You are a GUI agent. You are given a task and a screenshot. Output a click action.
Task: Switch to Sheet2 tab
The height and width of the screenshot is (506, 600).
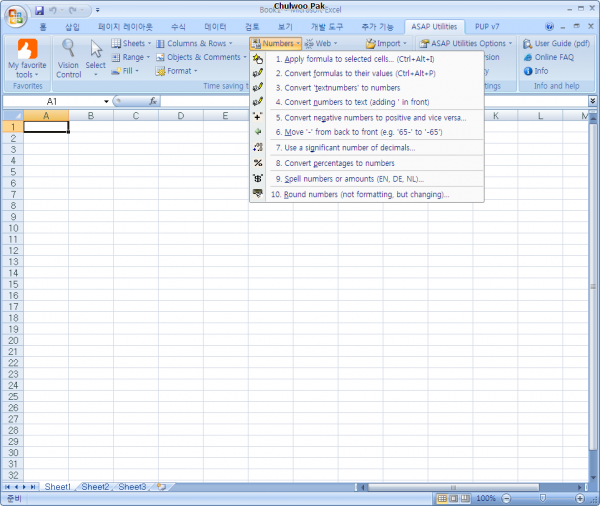tap(95, 487)
